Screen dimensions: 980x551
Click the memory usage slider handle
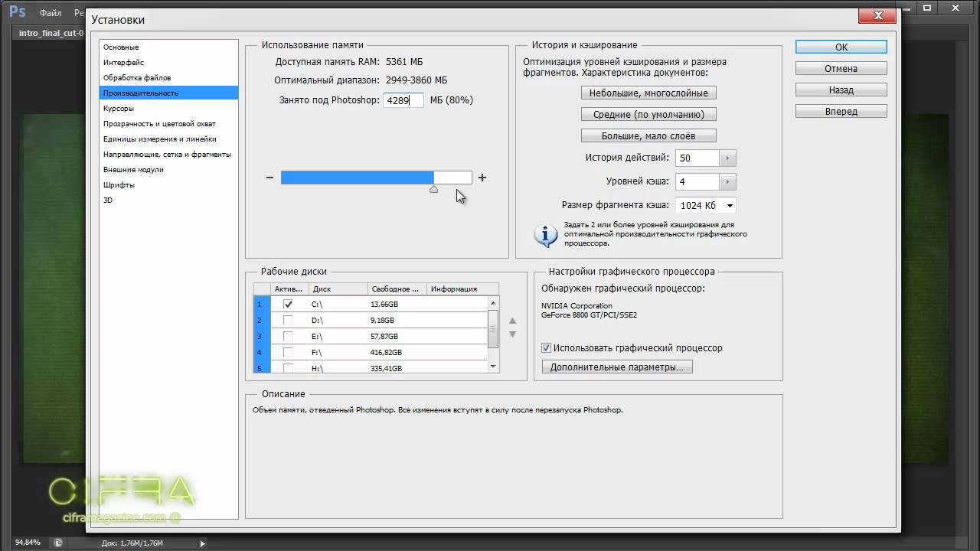coord(433,189)
